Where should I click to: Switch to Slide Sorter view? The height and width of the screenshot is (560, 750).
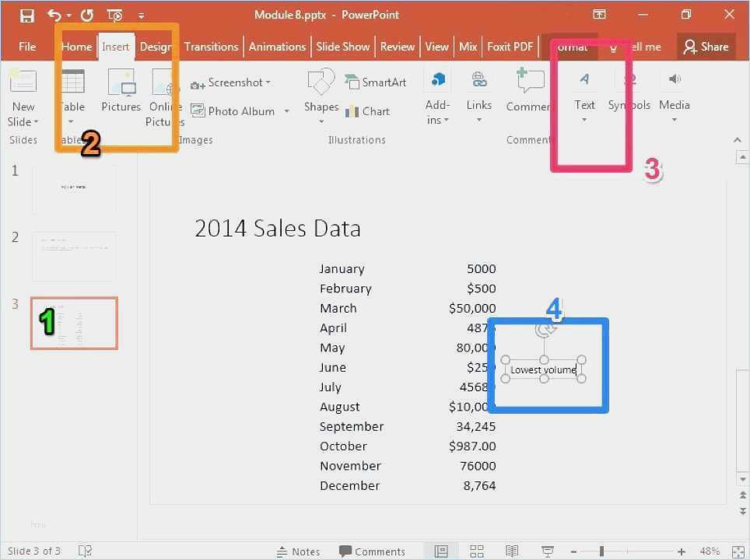click(476, 551)
